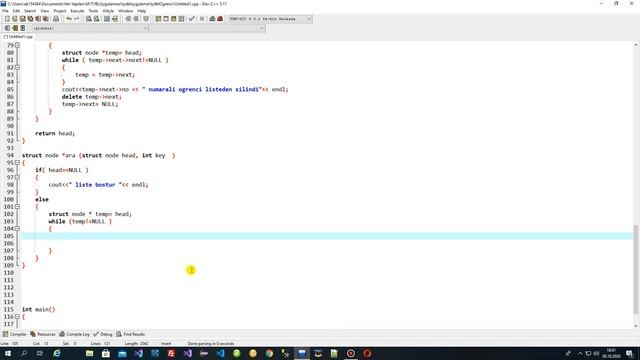
Task: Click the first icon in the second toolbar row
Action: click(7, 28)
